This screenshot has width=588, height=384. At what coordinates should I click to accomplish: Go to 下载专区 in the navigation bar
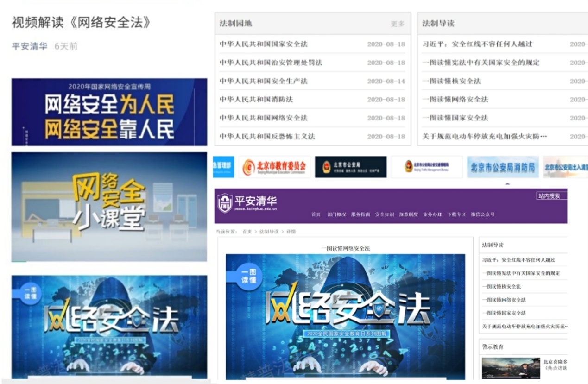(x=456, y=214)
